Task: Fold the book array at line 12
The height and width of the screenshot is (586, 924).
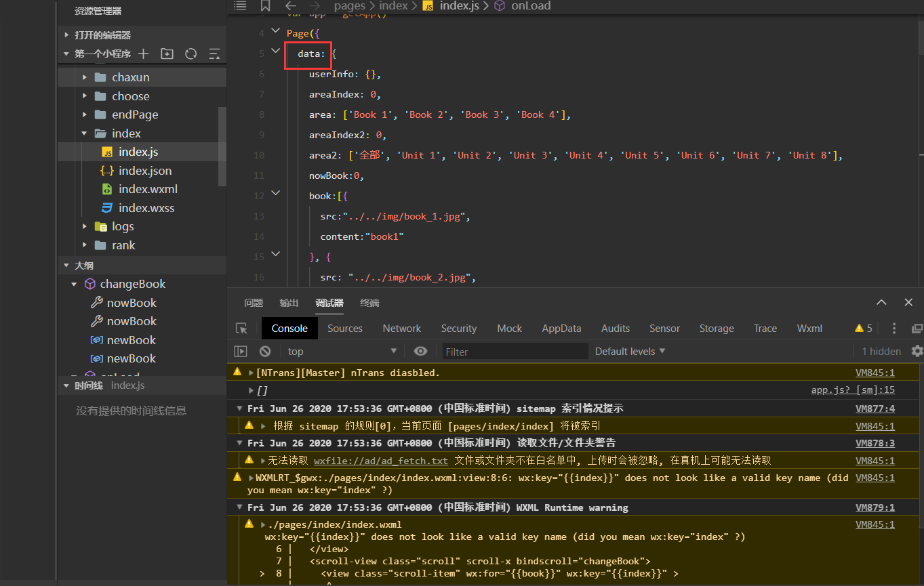Action: click(x=275, y=193)
